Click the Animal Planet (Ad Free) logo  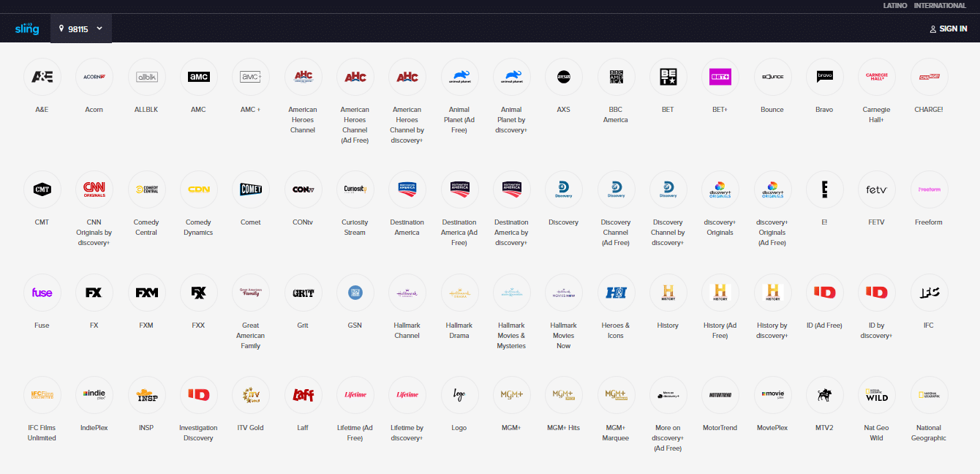(459, 77)
